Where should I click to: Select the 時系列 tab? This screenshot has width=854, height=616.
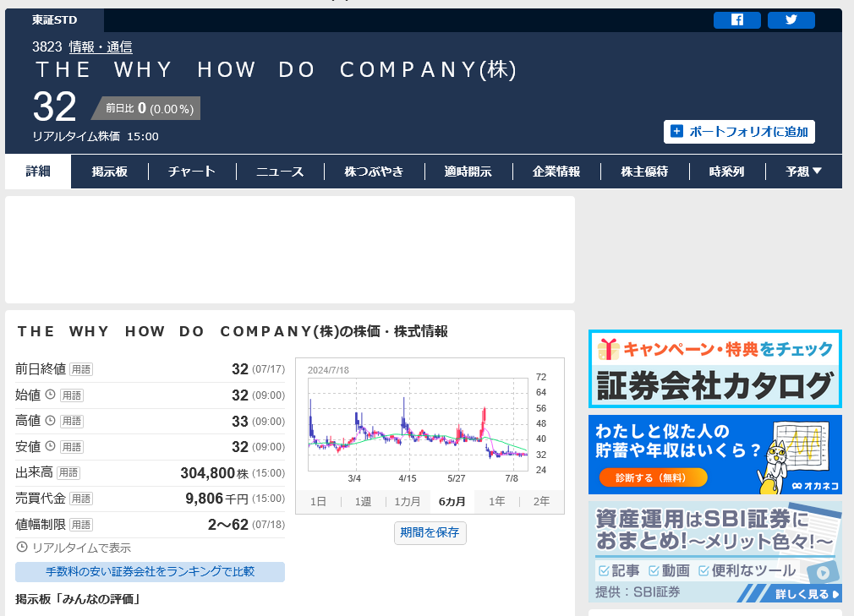(x=725, y=171)
